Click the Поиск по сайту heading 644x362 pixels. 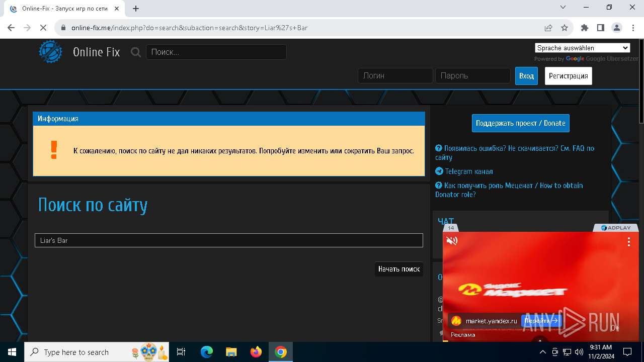coord(93,205)
